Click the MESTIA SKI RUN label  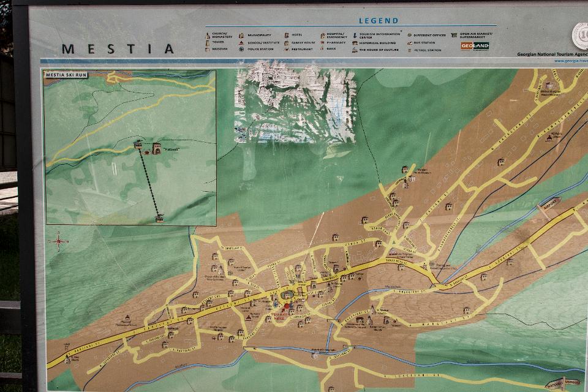click(66, 75)
